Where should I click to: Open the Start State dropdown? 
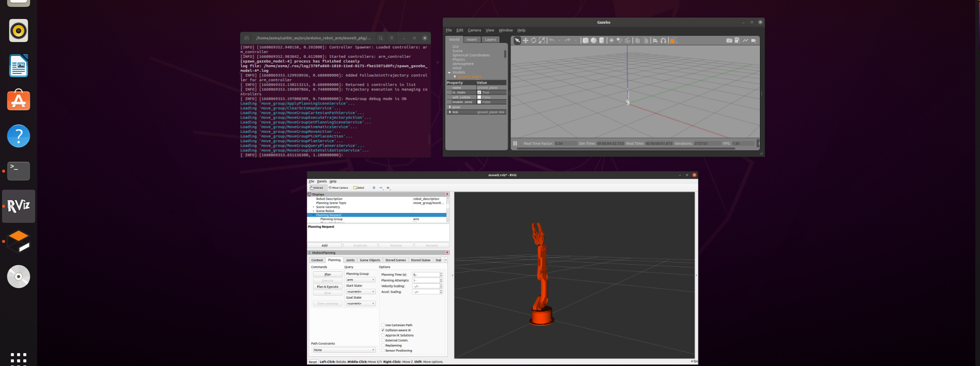pyautogui.click(x=361, y=292)
